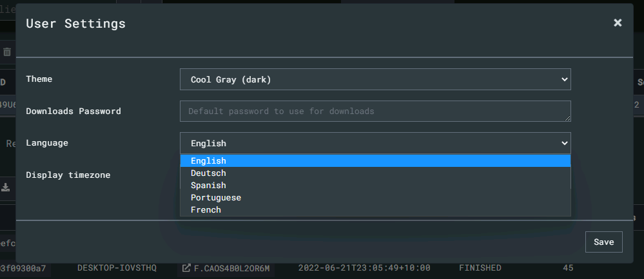This screenshot has height=279, width=644.
Task: Open the Theme dropdown
Action: pos(375,80)
